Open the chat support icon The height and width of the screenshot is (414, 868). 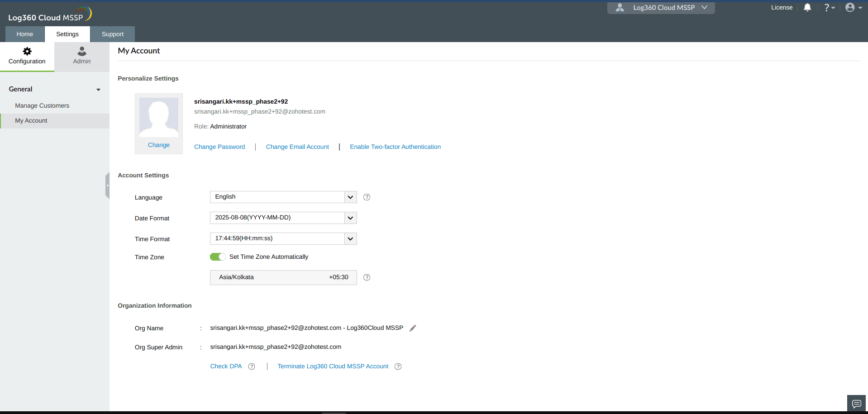coord(856,404)
